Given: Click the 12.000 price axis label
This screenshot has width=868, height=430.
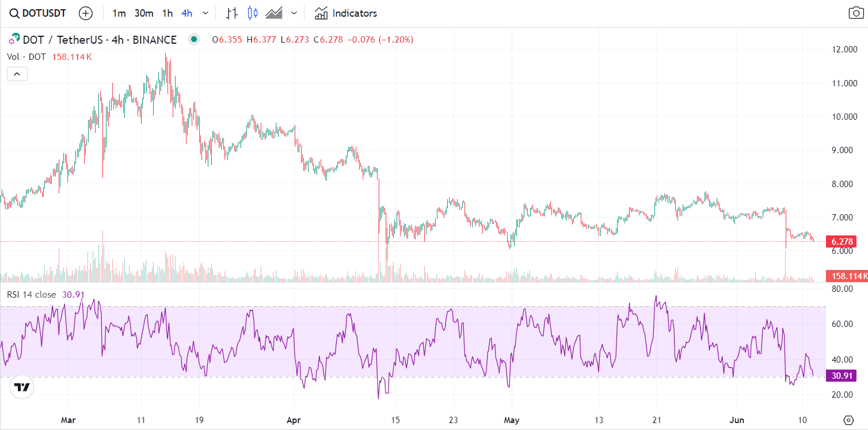Looking at the screenshot, I should (844, 50).
